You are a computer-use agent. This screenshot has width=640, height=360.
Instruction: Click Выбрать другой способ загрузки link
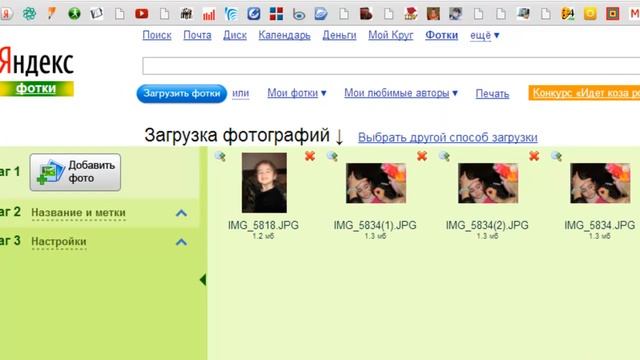coord(448,138)
